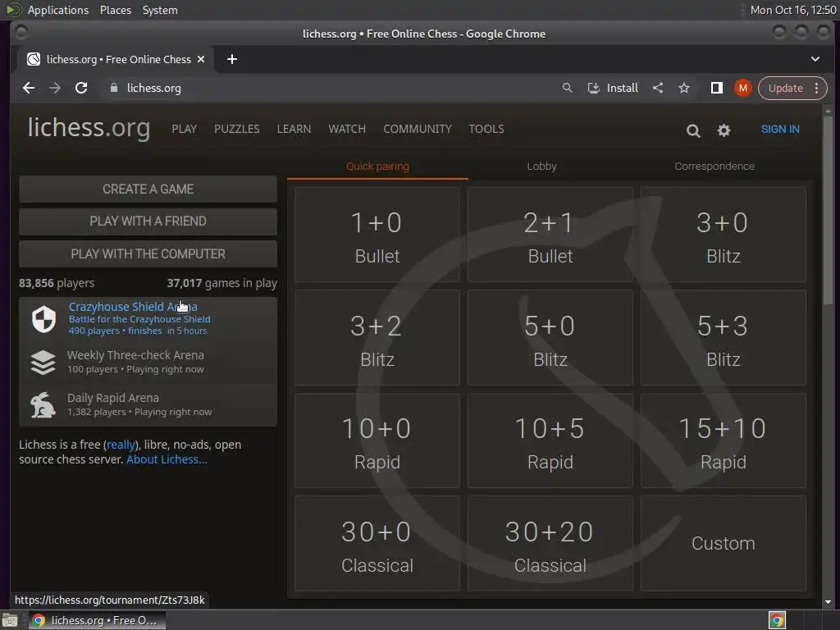Close the lichess.org tab

201,59
